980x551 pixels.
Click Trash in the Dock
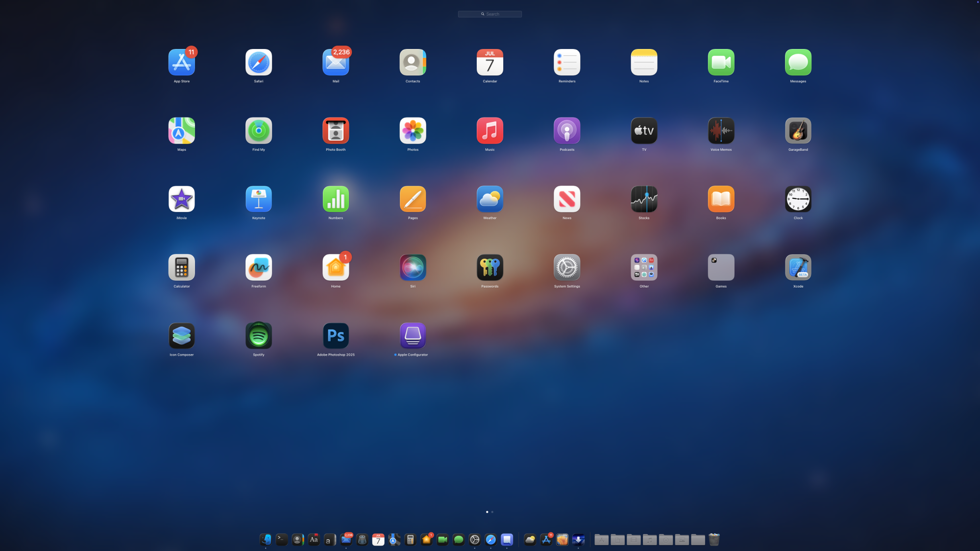(714, 540)
